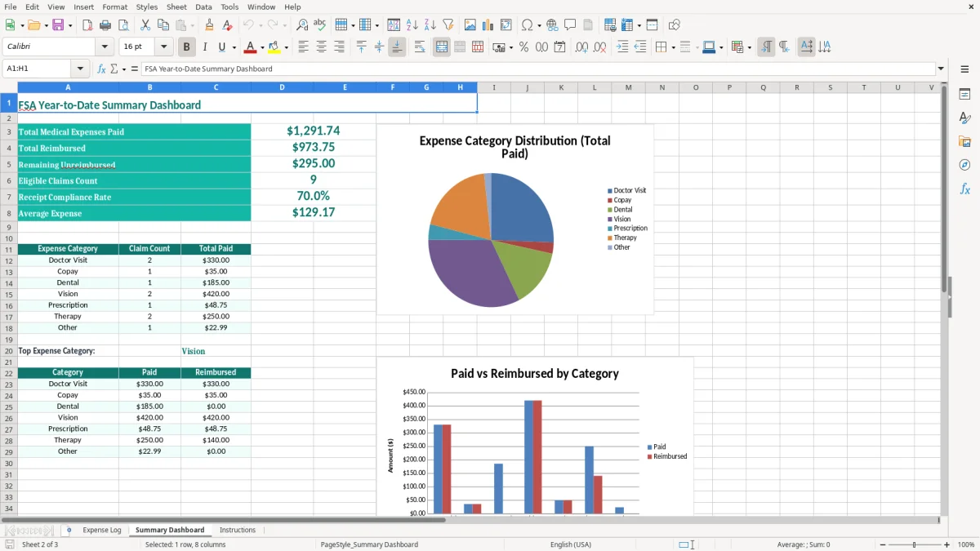980x551 pixels.
Task: Open the Data menu
Action: 203,7
